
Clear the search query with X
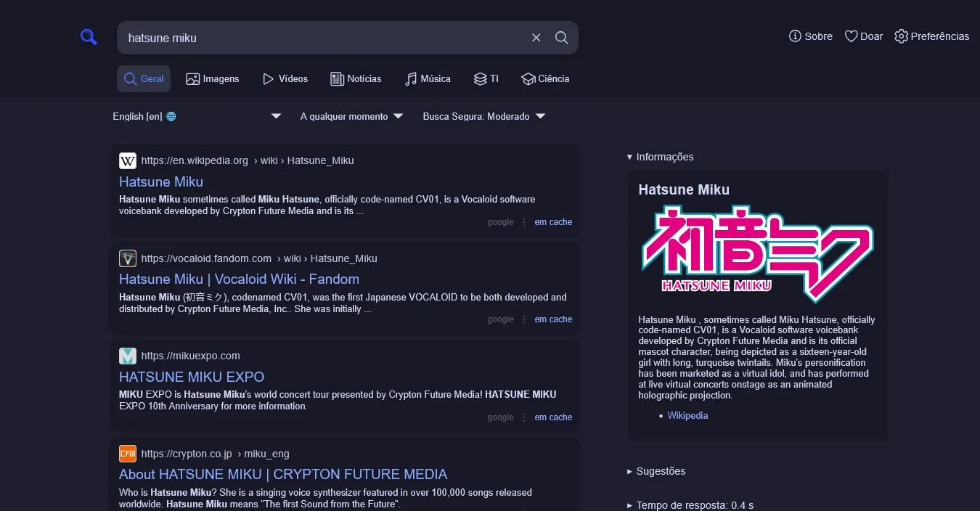click(x=536, y=38)
